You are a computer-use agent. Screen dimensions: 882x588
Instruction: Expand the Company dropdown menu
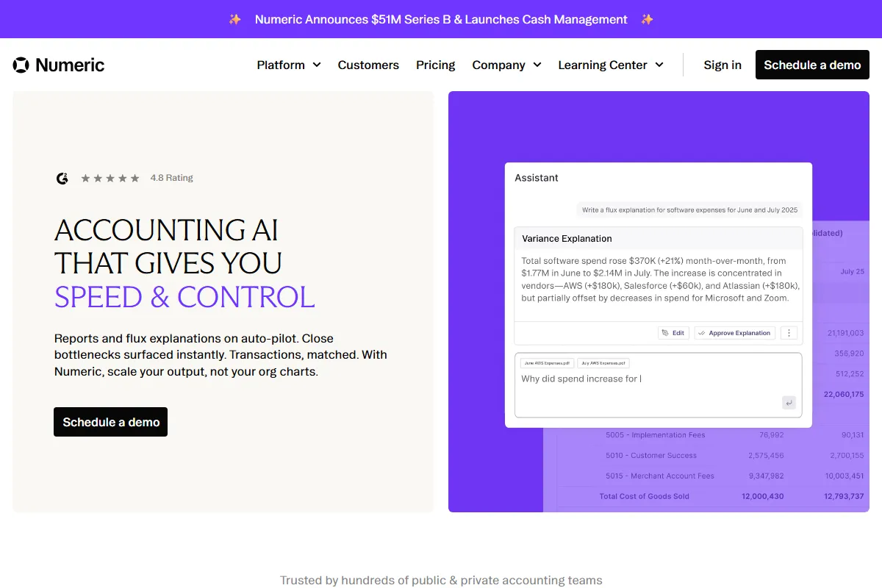pyautogui.click(x=506, y=65)
